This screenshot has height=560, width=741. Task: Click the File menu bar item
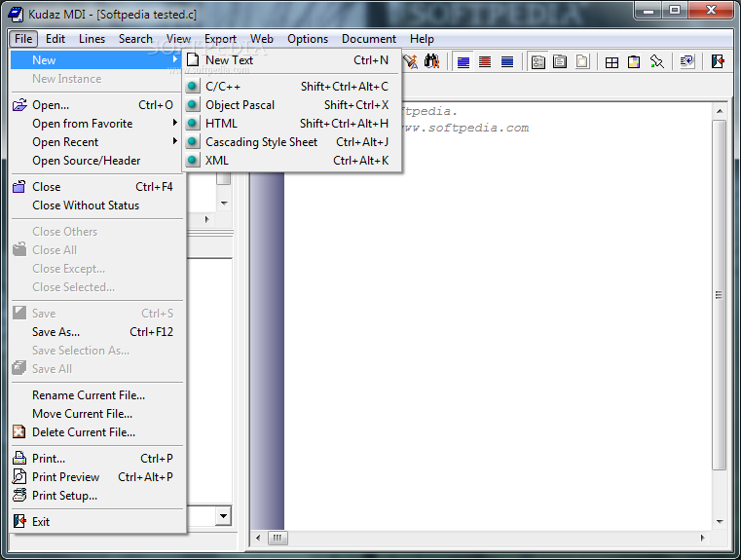(23, 39)
